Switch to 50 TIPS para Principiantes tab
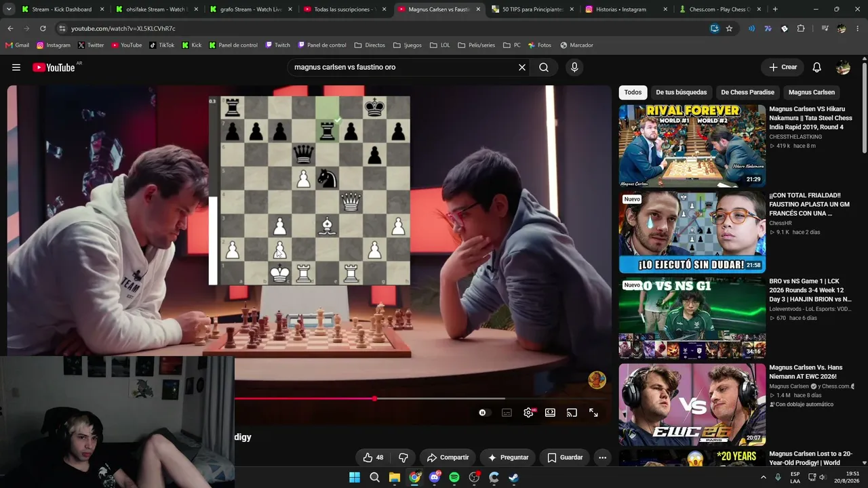Viewport: 868px width, 488px height. coord(532,9)
